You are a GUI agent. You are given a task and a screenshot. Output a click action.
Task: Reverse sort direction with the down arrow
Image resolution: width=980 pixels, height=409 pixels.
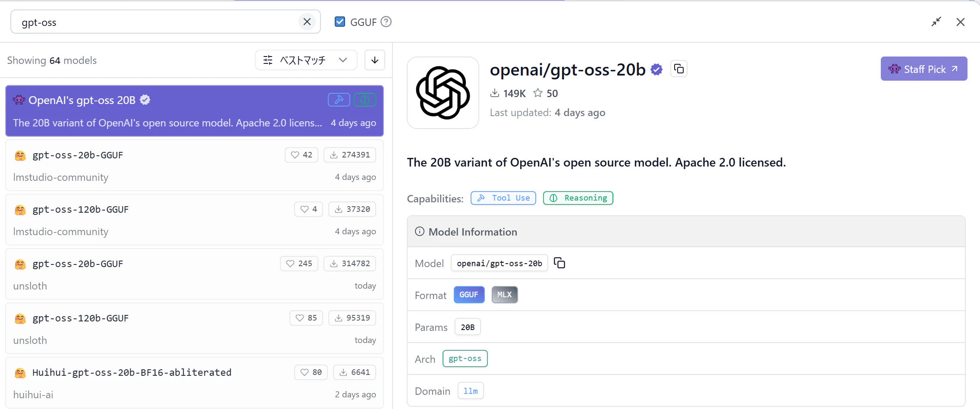coord(375,60)
